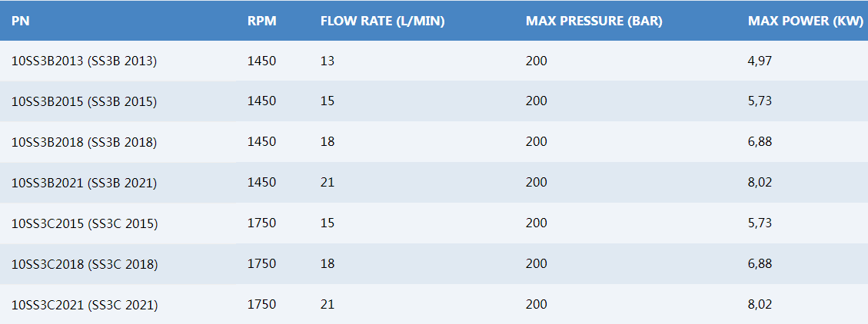Select part number 10SS3B2021 (SS3B 2021)
This screenshot has width=868, height=324.
84,183
